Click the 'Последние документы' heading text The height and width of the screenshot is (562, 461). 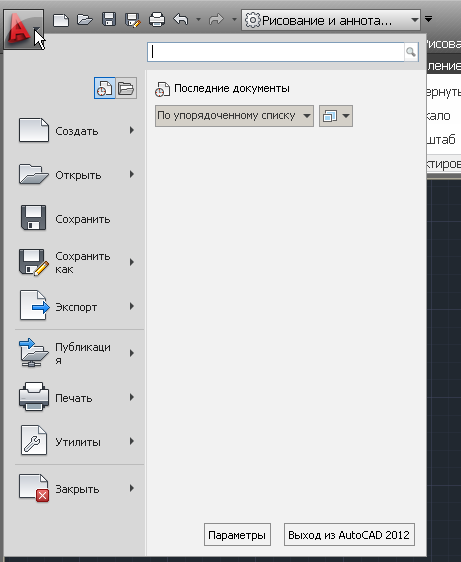(232, 88)
